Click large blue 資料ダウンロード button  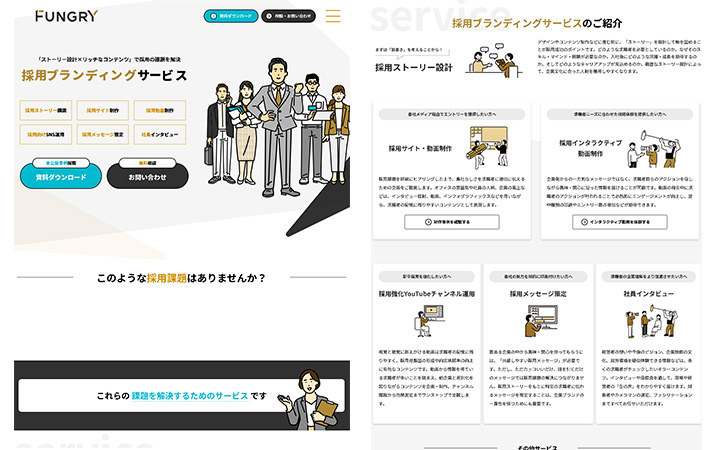tap(61, 177)
